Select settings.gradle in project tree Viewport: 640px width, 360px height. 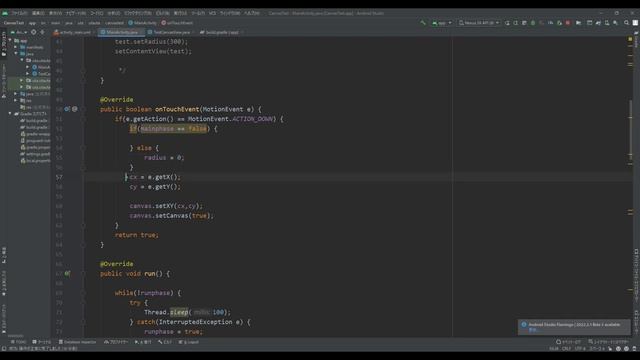coord(36,154)
